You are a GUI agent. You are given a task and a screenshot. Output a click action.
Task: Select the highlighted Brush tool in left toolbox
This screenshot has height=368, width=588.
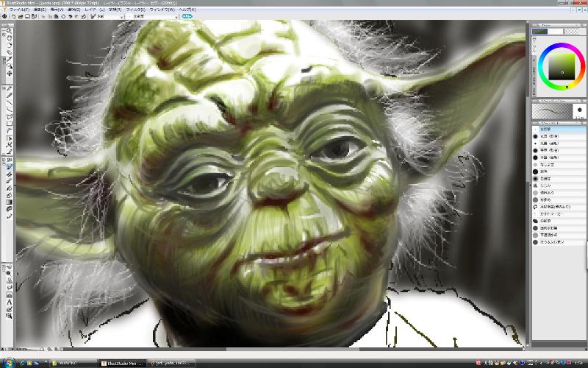coord(9,167)
